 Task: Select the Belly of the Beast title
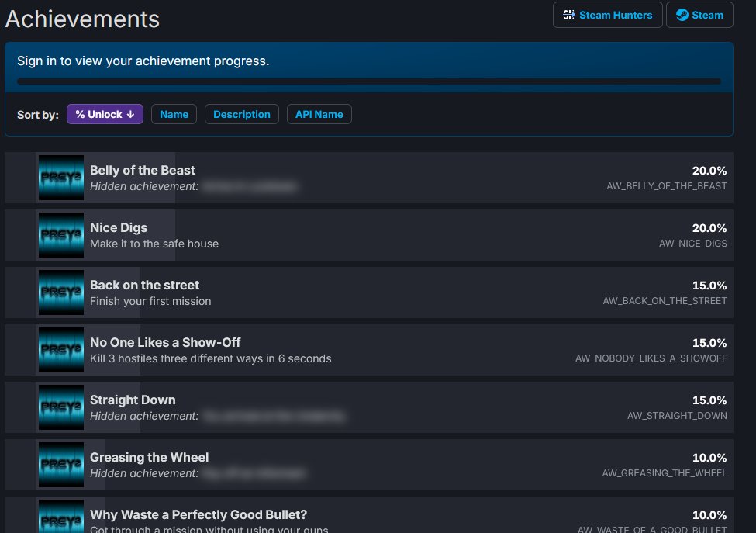coord(142,170)
